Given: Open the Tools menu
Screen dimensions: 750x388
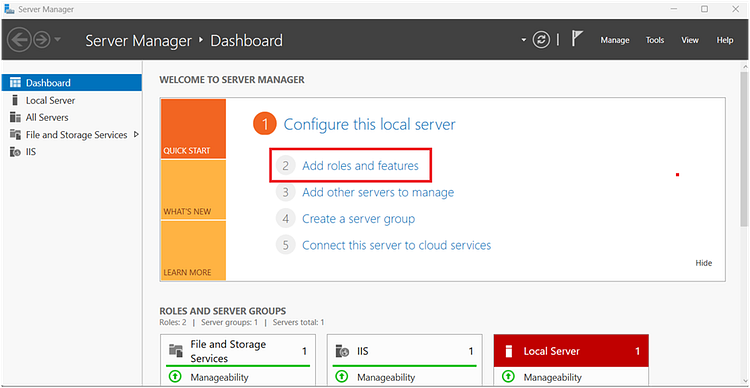Looking at the screenshot, I should click(x=655, y=40).
